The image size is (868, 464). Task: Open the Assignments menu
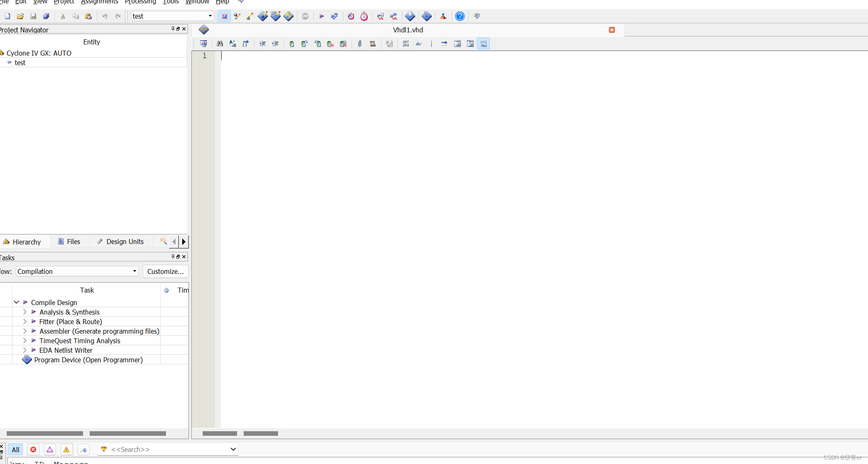coord(100,2)
